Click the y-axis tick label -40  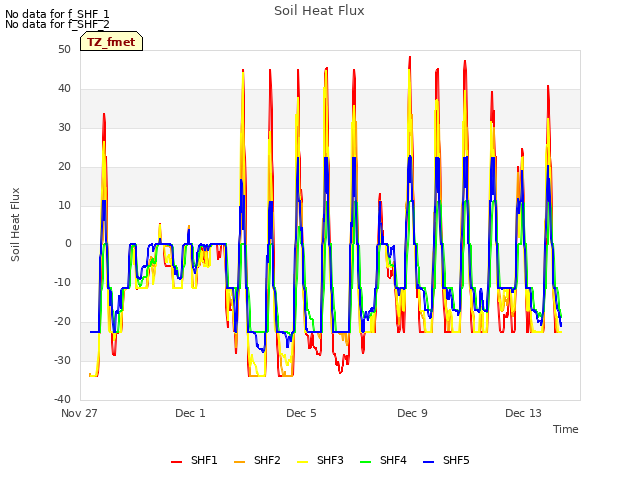tap(62, 399)
